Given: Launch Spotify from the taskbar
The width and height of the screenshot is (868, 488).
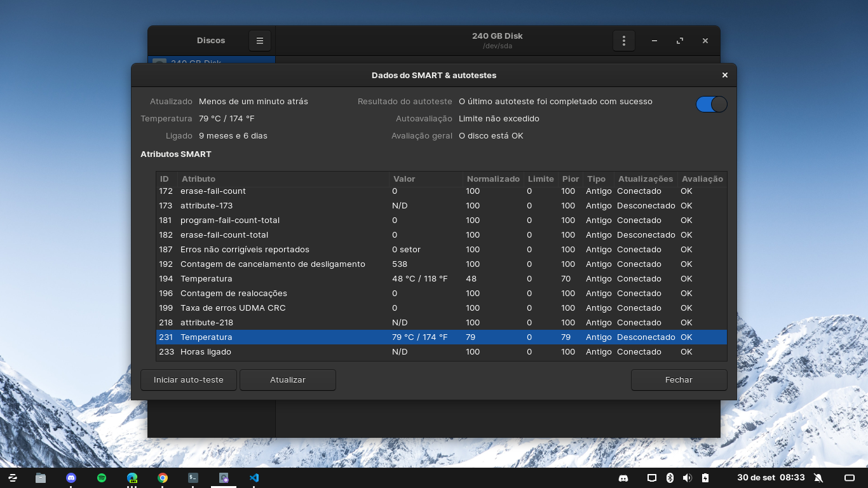Looking at the screenshot, I should [x=102, y=478].
